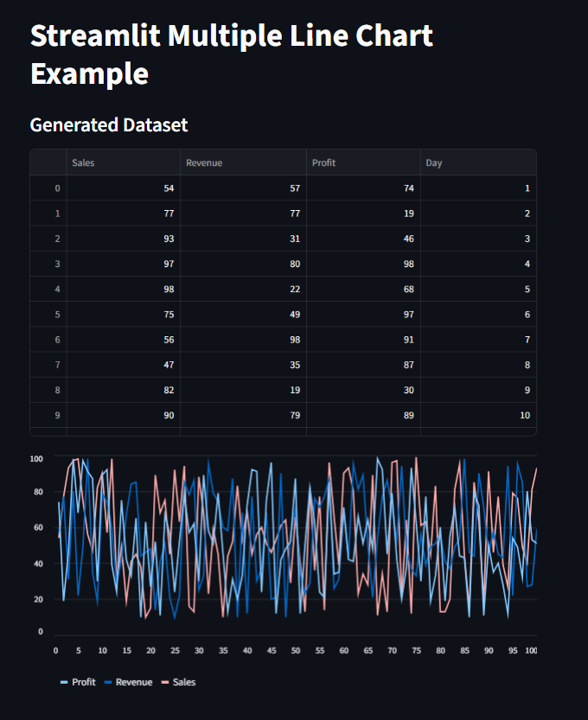Select the Day cell with value 7
The image size is (588, 720).
point(478,340)
